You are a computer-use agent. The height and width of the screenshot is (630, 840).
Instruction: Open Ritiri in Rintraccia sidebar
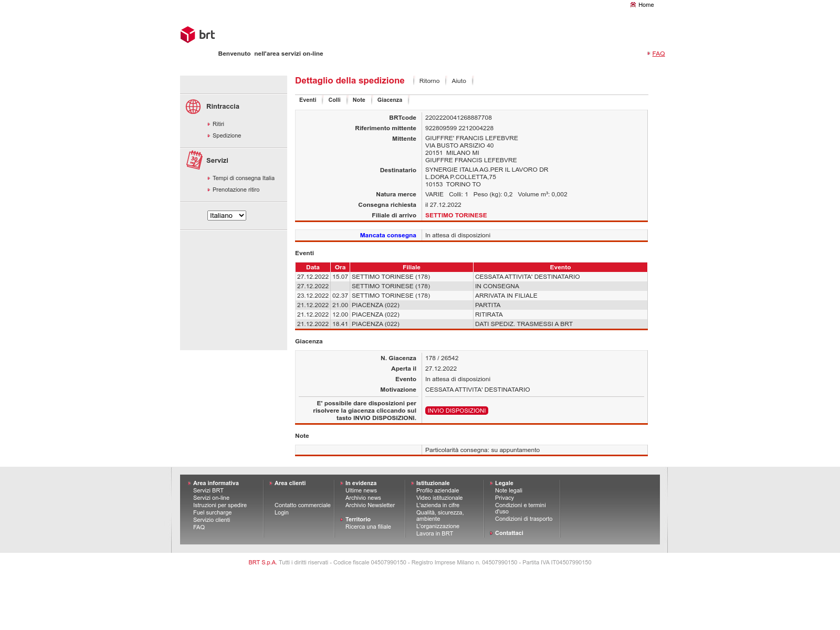tap(218, 124)
